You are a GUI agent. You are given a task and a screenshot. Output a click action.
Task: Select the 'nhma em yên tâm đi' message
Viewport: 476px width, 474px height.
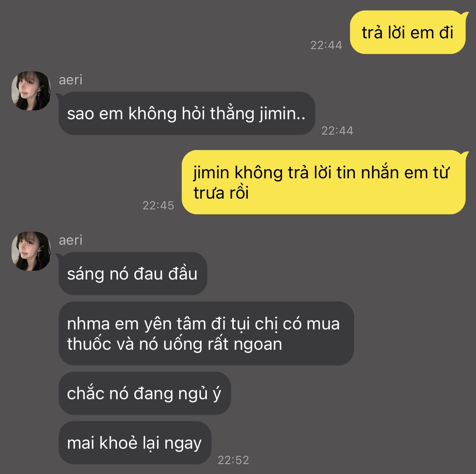pyautogui.click(x=206, y=334)
